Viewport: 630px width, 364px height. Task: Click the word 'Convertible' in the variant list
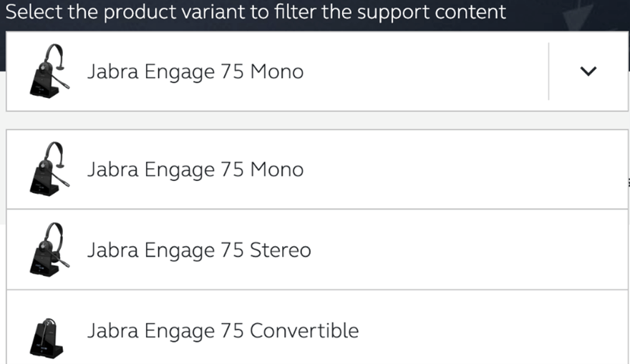[x=304, y=331]
